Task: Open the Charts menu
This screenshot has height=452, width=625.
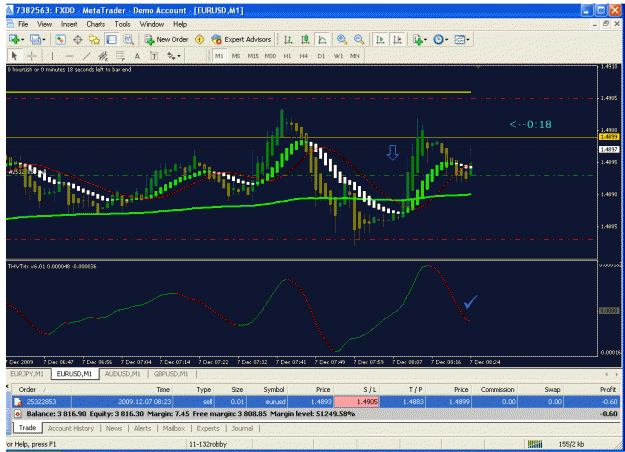Action: click(x=96, y=24)
